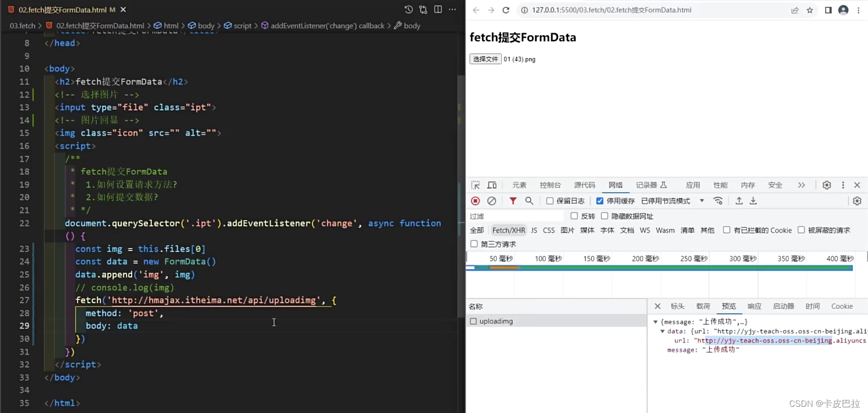868x413 pixels.
Task: Switch to 元素 DevTools tab
Action: [x=519, y=185]
